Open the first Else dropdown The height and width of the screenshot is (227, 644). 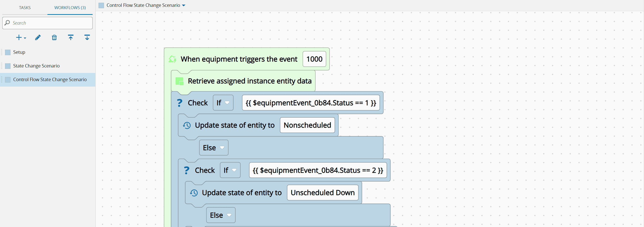click(x=213, y=148)
